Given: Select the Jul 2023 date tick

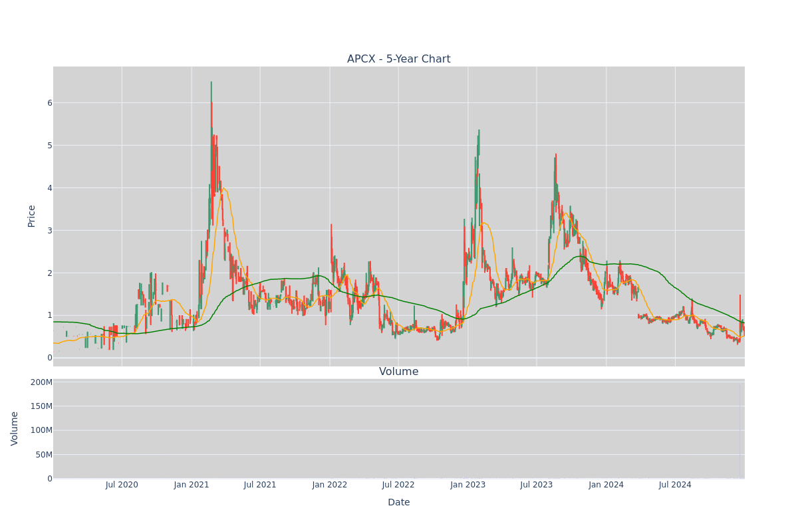Looking at the screenshot, I should click(x=537, y=485).
